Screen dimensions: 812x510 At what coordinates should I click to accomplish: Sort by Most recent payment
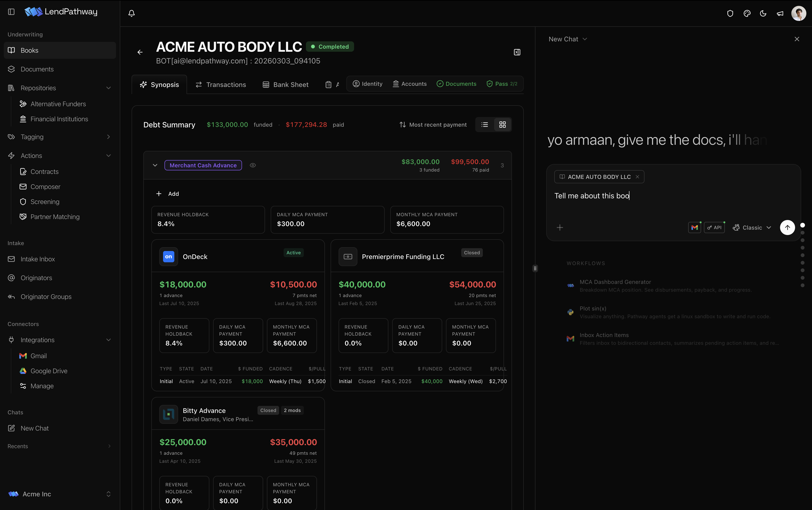(x=433, y=125)
